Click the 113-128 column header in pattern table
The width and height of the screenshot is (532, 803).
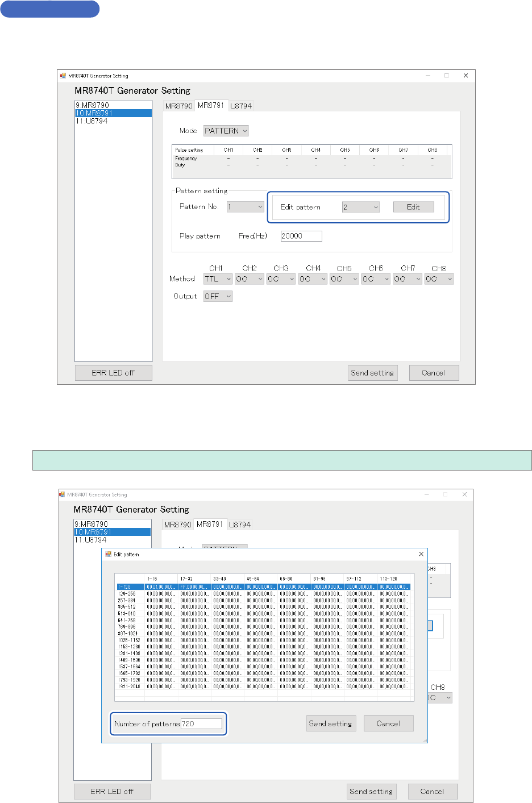tap(394, 579)
